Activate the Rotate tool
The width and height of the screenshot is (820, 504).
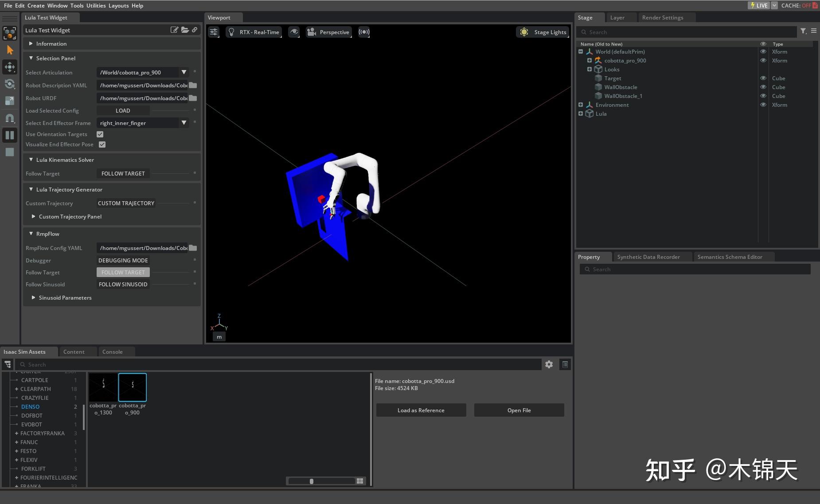(10, 84)
